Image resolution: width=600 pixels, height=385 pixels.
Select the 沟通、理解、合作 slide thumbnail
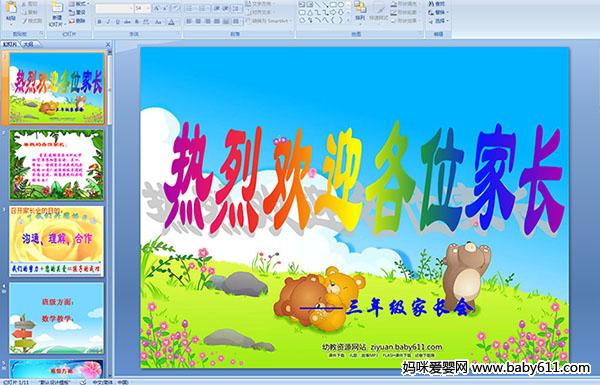[57, 241]
